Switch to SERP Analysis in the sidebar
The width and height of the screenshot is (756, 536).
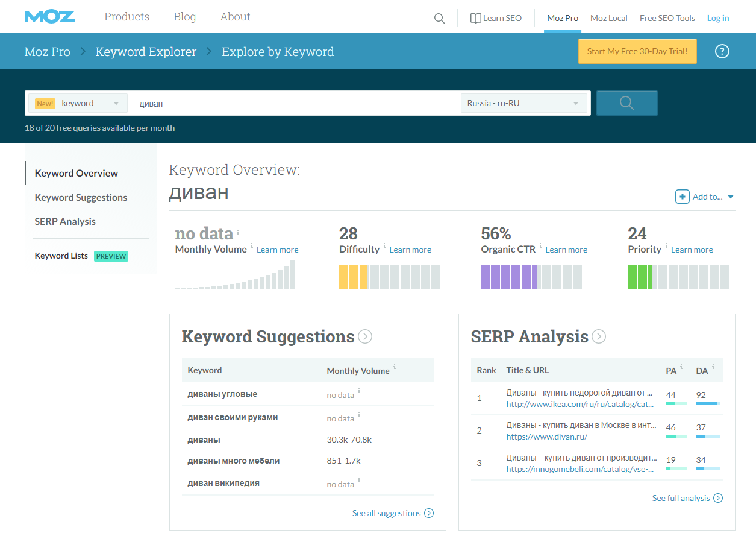tap(65, 221)
